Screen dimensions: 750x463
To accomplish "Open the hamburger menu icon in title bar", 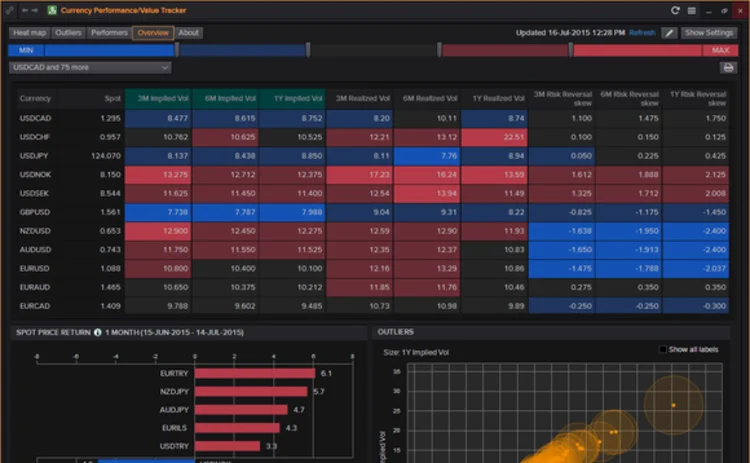I will click(x=692, y=11).
